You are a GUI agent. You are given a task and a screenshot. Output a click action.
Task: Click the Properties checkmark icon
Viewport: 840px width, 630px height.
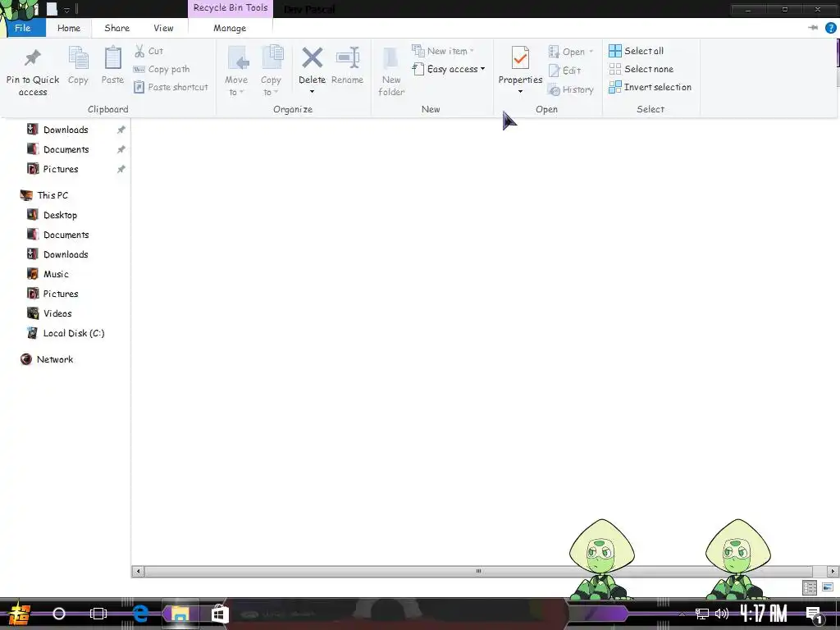pyautogui.click(x=520, y=58)
